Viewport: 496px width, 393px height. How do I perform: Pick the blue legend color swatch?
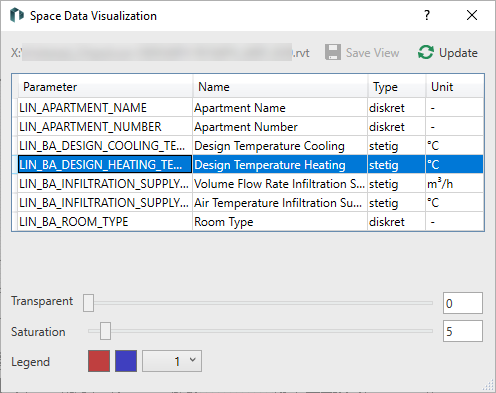126,361
